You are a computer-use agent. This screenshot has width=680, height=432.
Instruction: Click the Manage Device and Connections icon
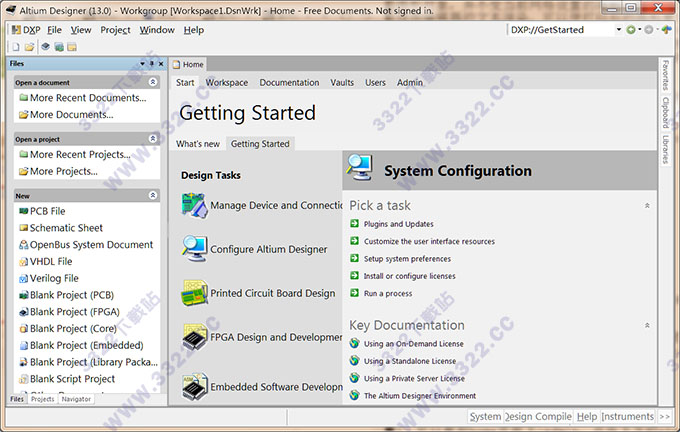pyautogui.click(x=194, y=205)
